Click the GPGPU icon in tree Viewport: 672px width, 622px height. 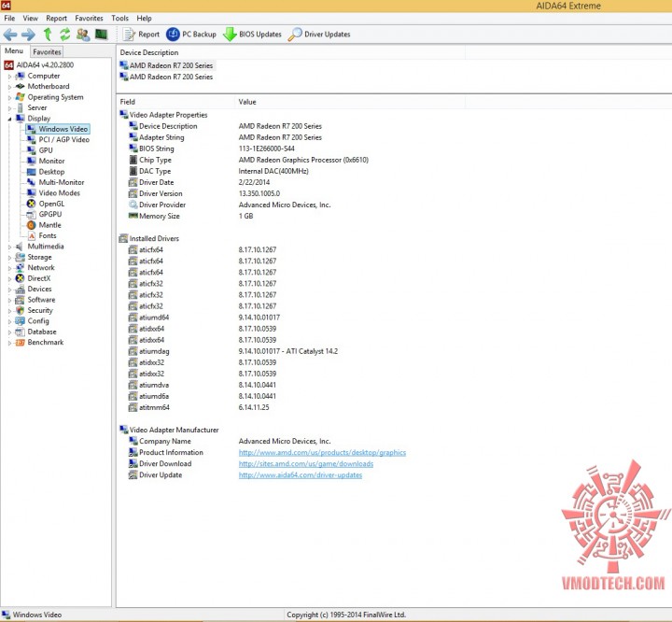pyautogui.click(x=32, y=215)
